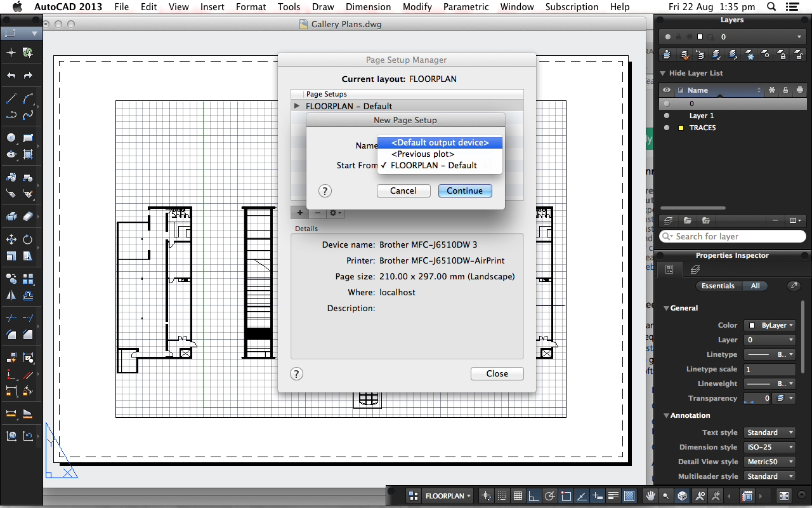Toggle visibility of Layer 1
The height and width of the screenshot is (508, 812).
click(x=666, y=116)
